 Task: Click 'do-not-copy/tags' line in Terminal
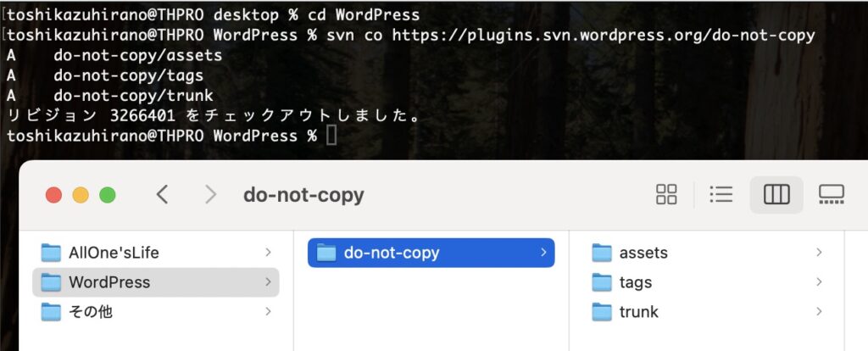tap(129, 75)
